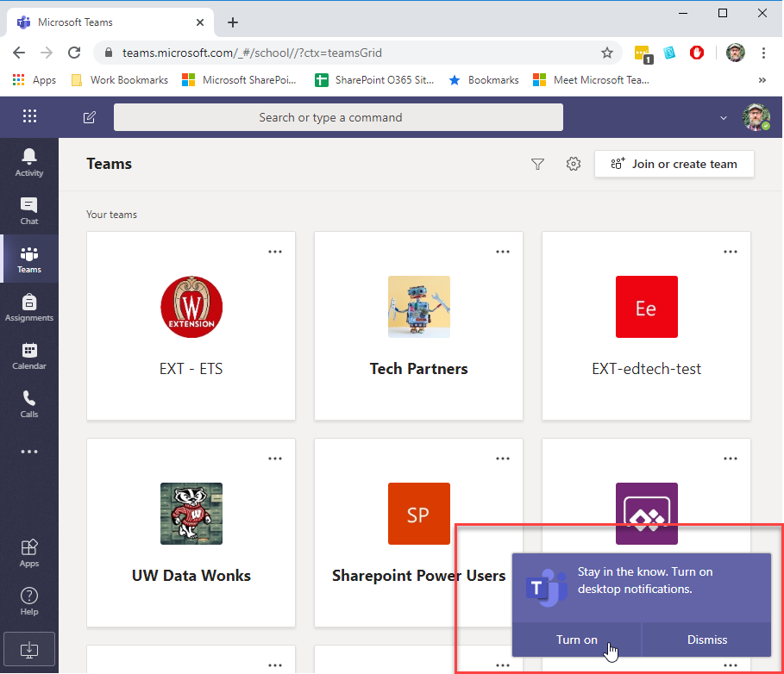Open the Activity feed

(x=29, y=163)
